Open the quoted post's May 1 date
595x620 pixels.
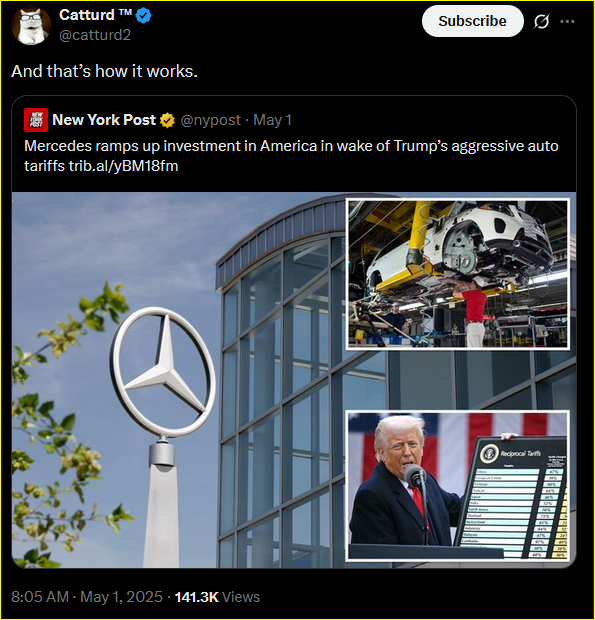click(272, 120)
